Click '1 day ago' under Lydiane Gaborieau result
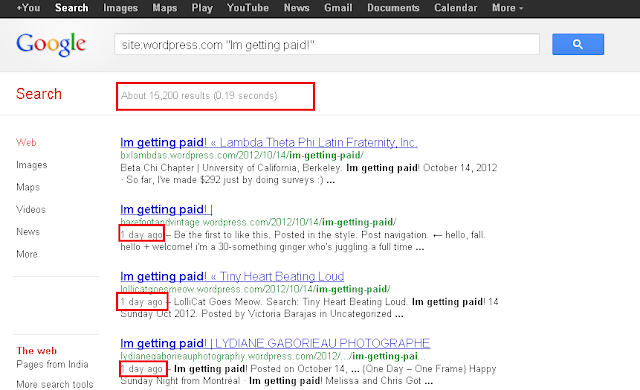Screen dimensions: 640x390 tap(141, 369)
